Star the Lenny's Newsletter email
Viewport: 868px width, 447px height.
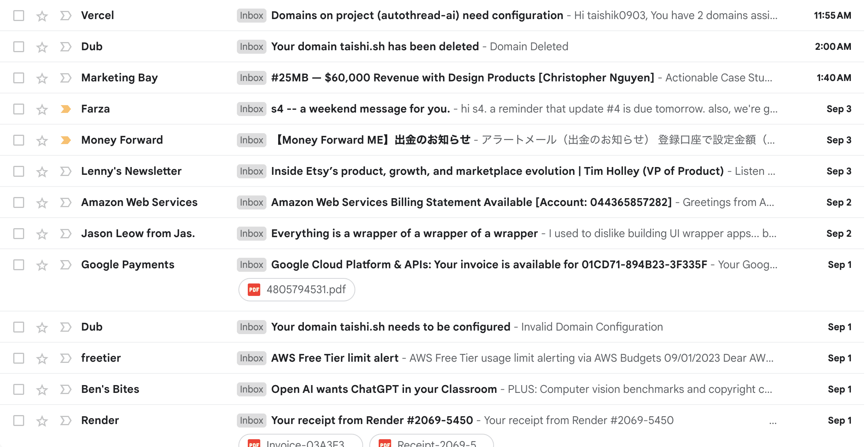click(x=42, y=172)
